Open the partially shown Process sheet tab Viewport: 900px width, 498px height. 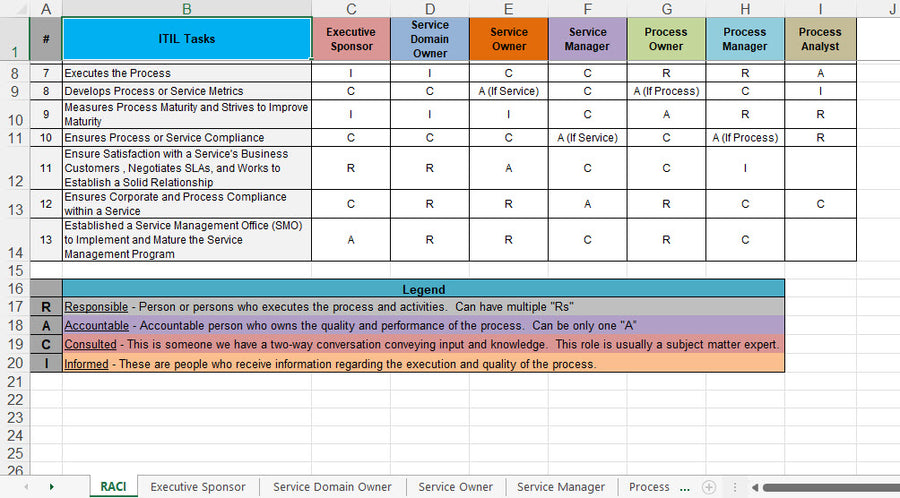(649, 487)
